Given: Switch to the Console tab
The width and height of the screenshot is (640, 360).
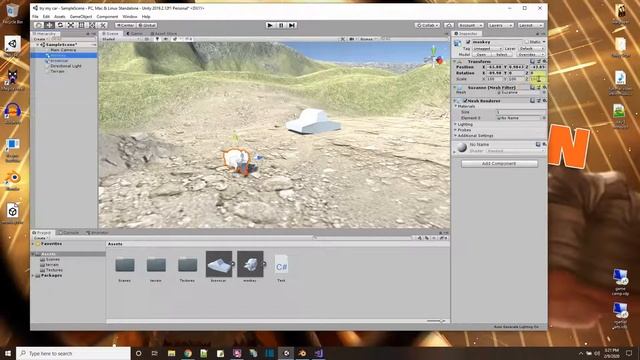Looking at the screenshot, I should pyautogui.click(x=69, y=233).
